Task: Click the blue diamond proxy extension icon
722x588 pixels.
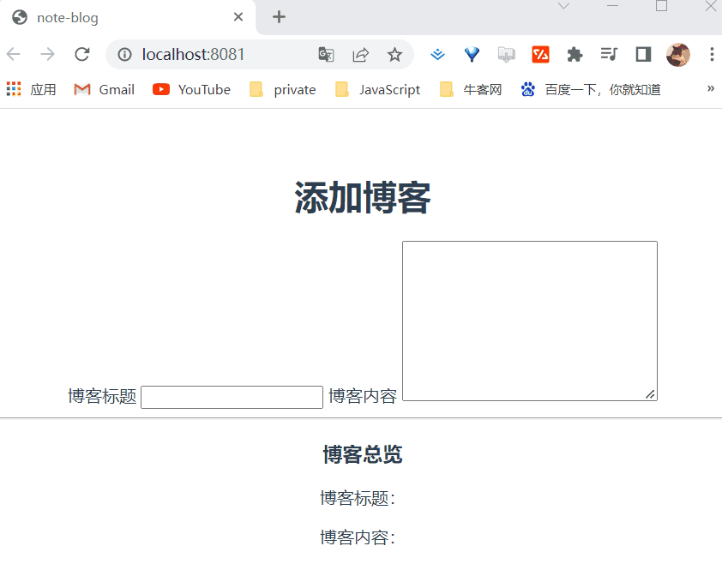Action: point(472,54)
